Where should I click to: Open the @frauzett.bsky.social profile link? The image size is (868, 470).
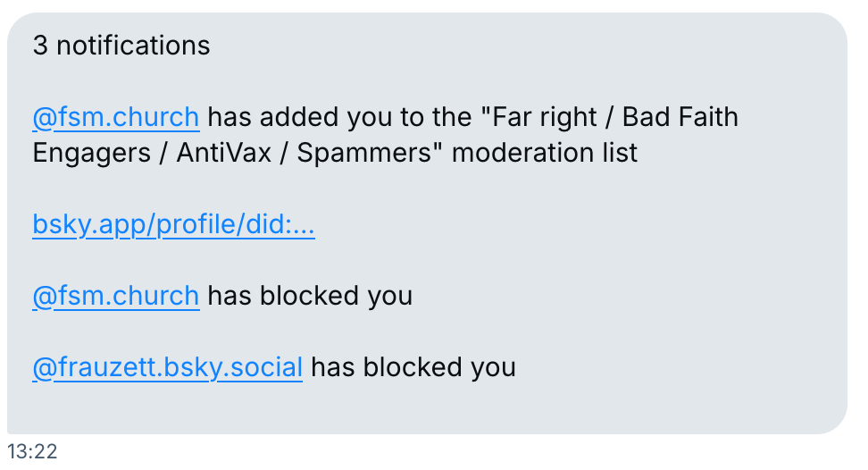(167, 367)
